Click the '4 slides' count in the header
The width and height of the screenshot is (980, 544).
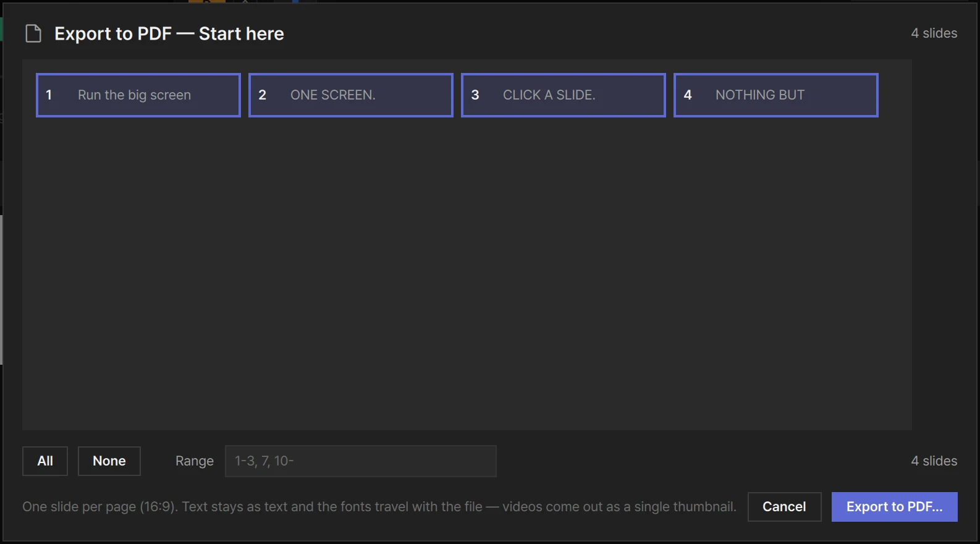point(934,33)
